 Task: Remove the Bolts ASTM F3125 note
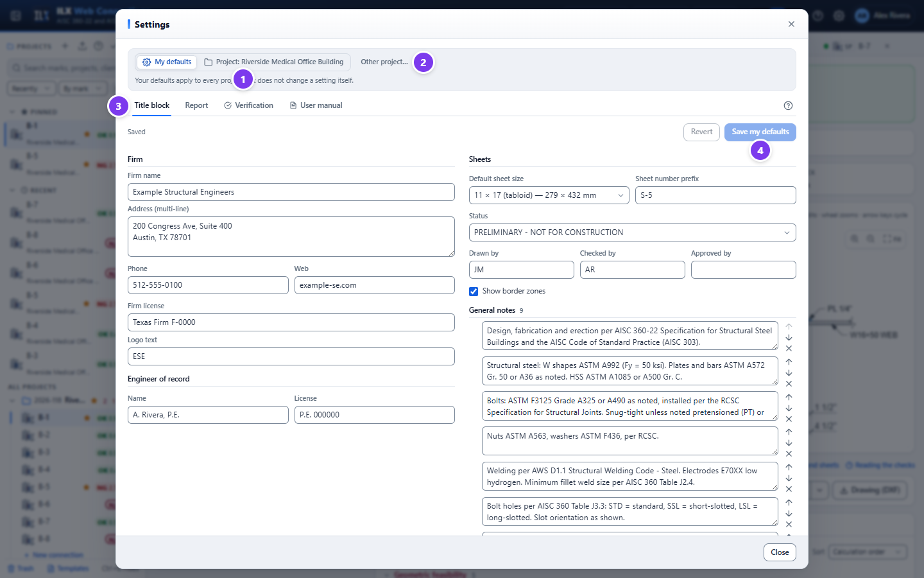[x=789, y=419]
